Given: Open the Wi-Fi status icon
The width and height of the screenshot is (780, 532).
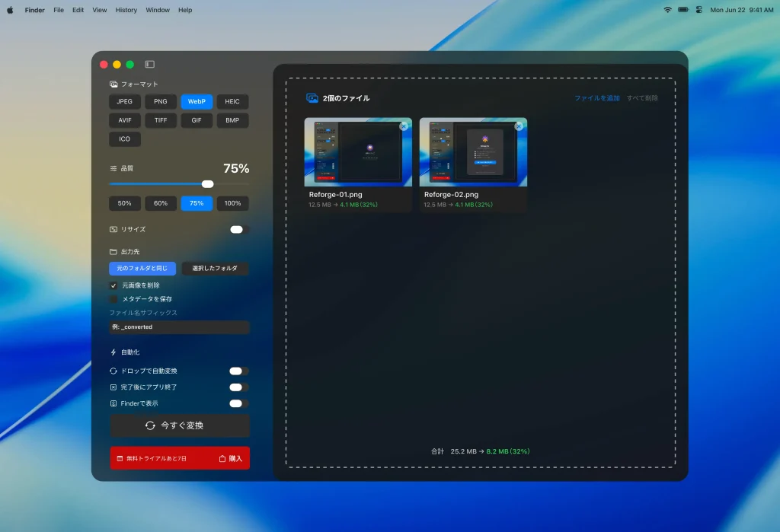Looking at the screenshot, I should (x=667, y=10).
